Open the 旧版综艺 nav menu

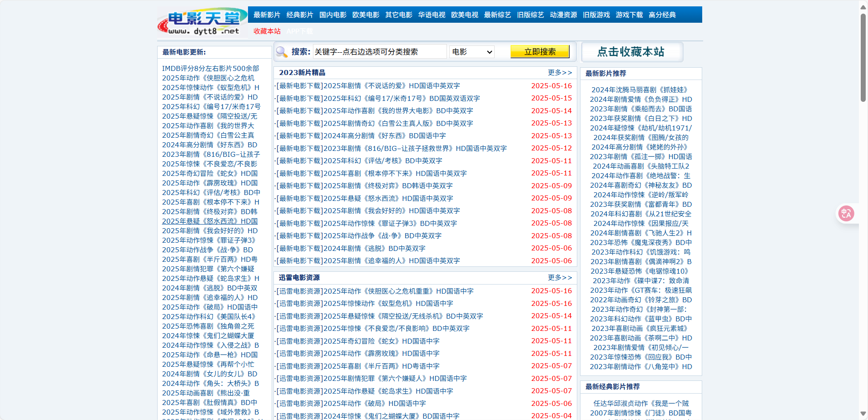click(531, 15)
